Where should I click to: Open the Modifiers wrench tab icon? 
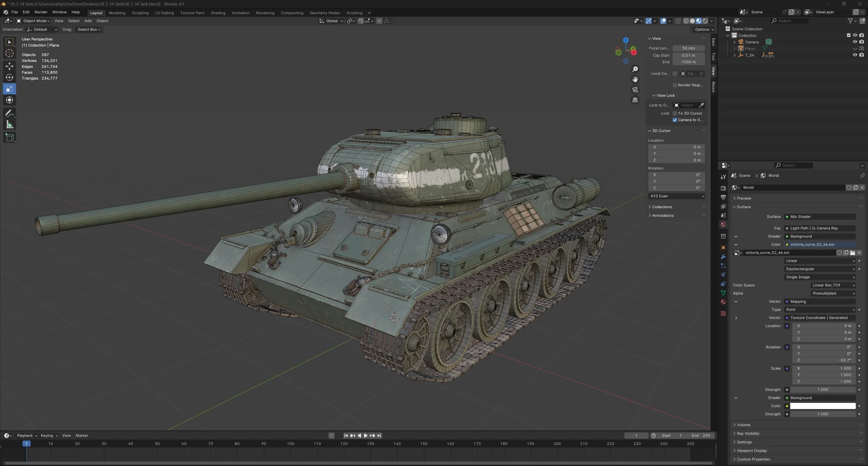coord(723,257)
